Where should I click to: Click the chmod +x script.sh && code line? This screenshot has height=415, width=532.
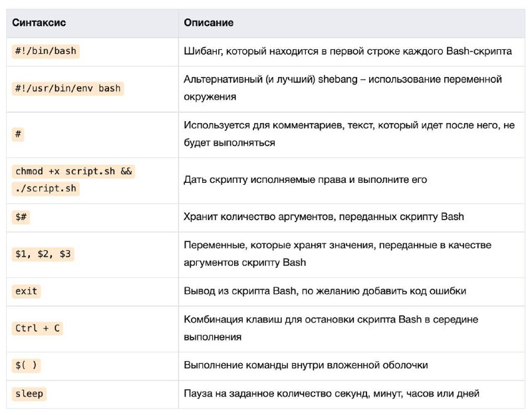pyautogui.click(x=73, y=172)
